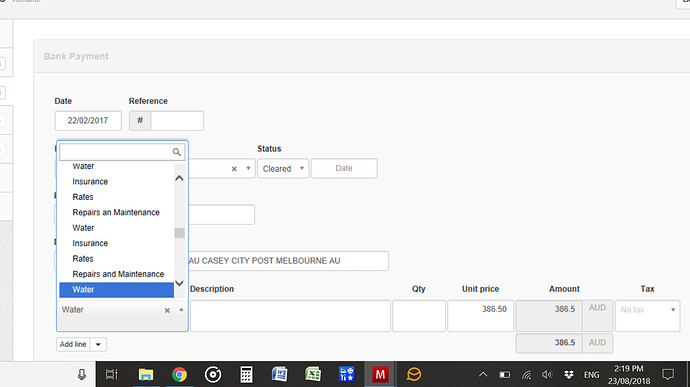Click the search magnifier in dropdown
690x387 pixels.
point(176,152)
